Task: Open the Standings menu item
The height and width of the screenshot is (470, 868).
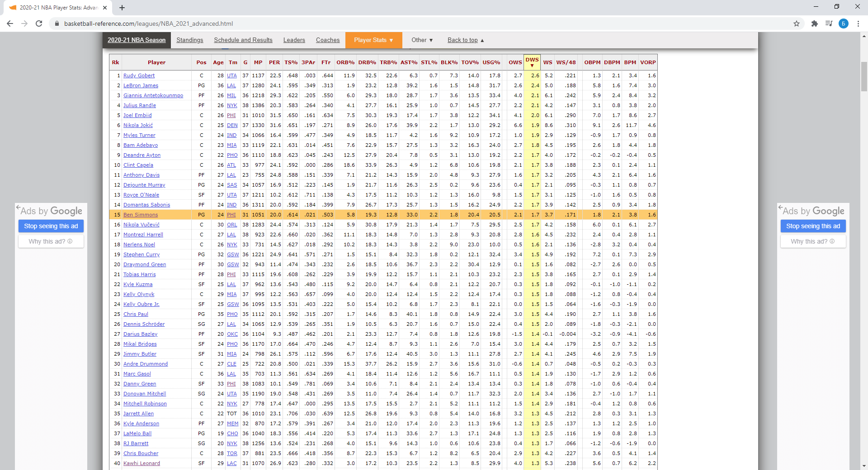Action: 189,40
